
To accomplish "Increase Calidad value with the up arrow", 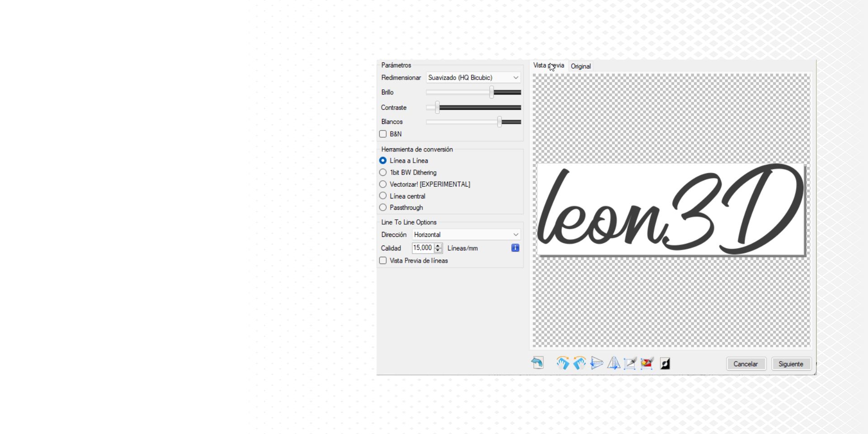I will click(438, 245).
